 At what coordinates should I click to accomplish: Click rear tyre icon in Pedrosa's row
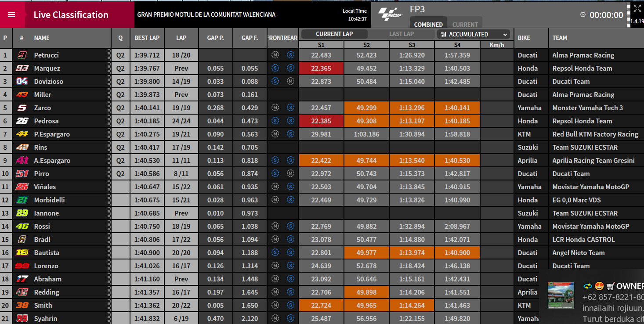(290, 121)
